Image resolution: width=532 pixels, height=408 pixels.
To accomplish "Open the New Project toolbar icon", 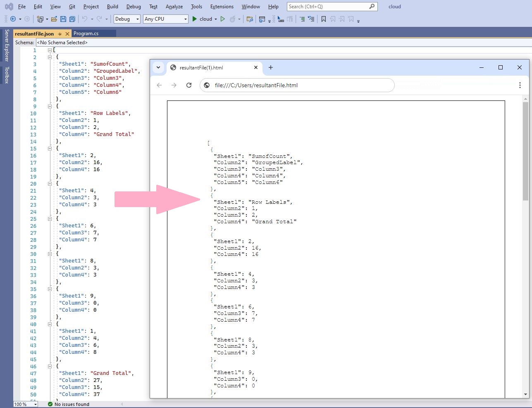I will [40, 19].
